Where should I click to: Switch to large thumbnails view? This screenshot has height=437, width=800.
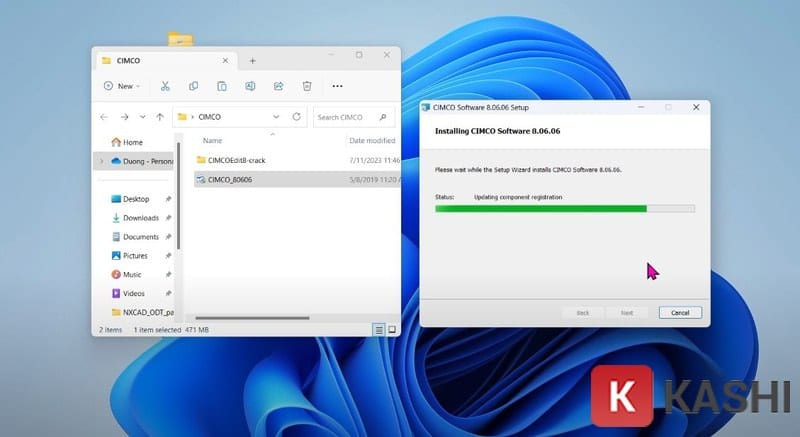(391, 329)
